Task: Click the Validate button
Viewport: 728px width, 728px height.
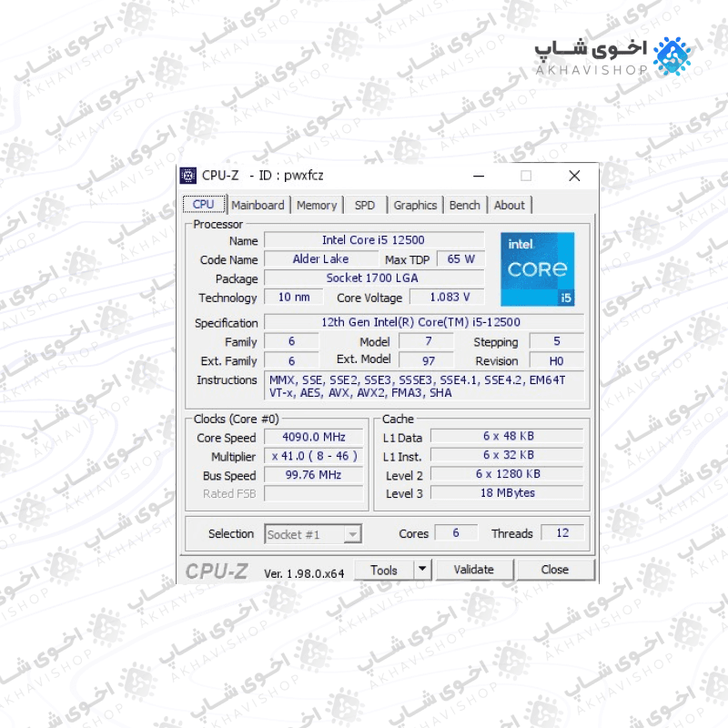Action: pos(474,570)
